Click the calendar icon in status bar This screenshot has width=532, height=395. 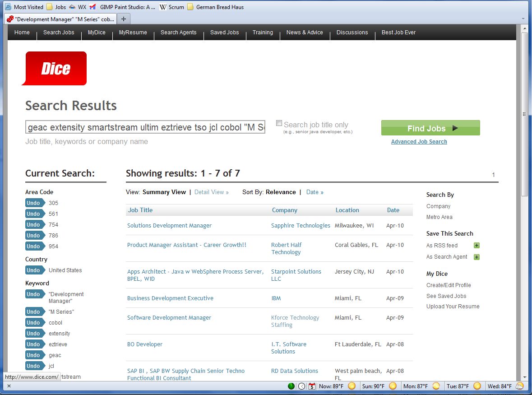point(312,386)
